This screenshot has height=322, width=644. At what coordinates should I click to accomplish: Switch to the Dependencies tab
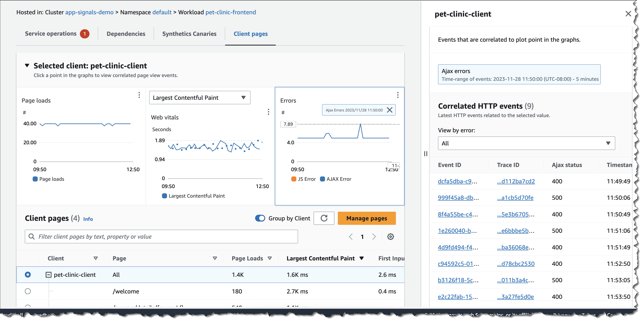(126, 34)
